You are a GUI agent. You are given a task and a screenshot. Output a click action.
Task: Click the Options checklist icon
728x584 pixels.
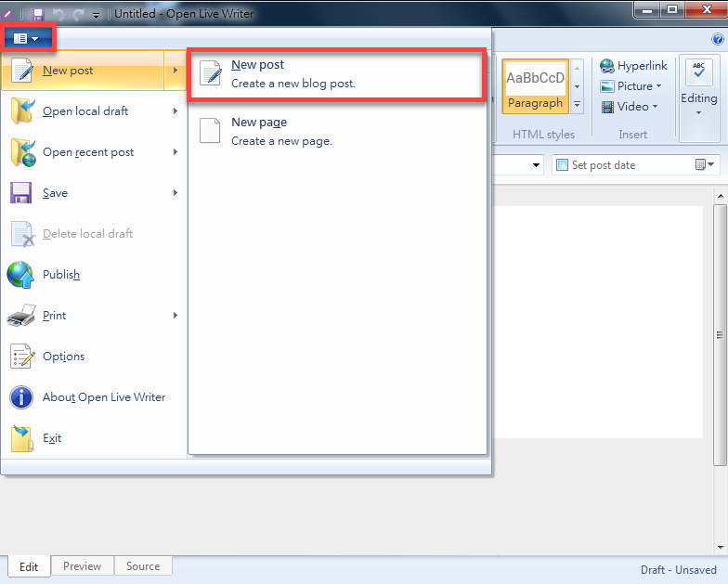pyautogui.click(x=22, y=357)
